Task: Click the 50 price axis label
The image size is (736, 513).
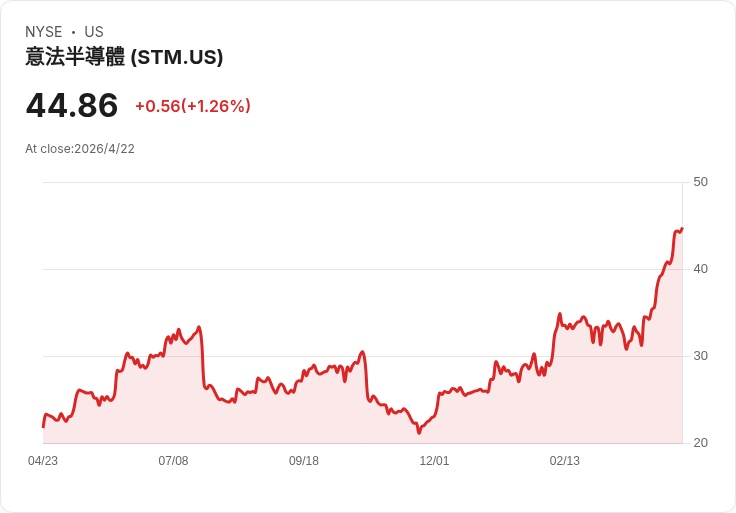Action: pyautogui.click(x=700, y=182)
